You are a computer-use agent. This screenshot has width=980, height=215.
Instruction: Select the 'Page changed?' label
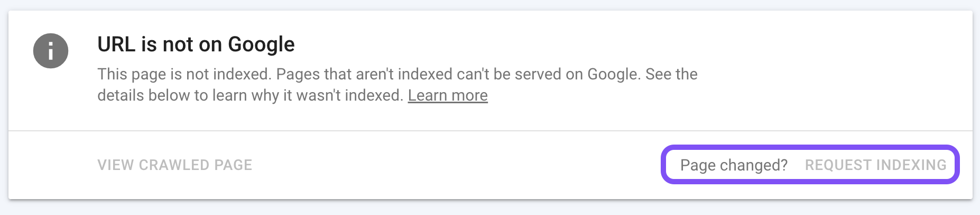[734, 165]
